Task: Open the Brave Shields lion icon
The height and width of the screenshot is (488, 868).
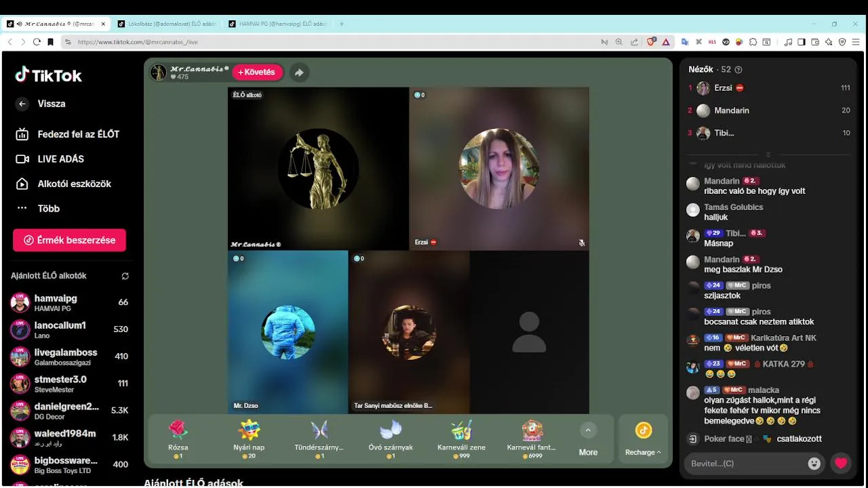Action: tap(651, 42)
